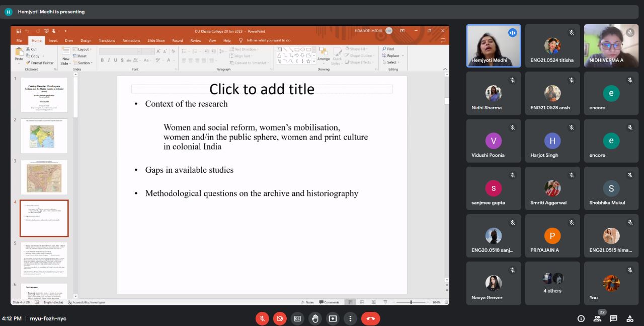Unmute the microphone in meeting controls

(262, 318)
